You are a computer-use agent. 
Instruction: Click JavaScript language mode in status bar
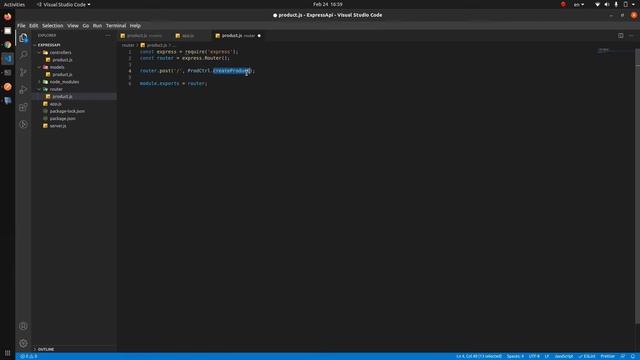point(564,356)
